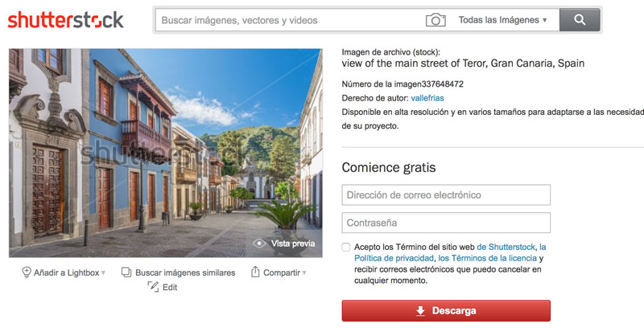Expand the Añadir a Lightbox arrow

tap(104, 273)
